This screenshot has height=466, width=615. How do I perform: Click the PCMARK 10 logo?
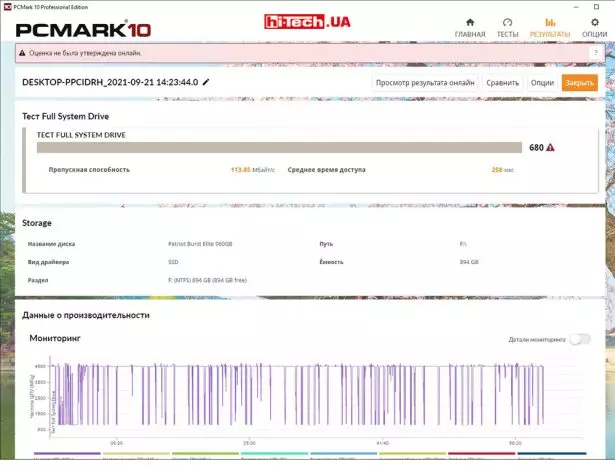[83, 30]
